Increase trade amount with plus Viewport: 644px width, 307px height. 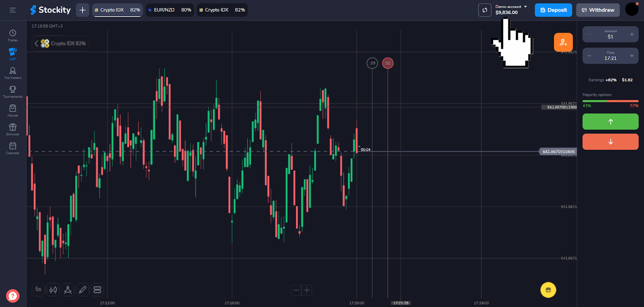(x=632, y=34)
